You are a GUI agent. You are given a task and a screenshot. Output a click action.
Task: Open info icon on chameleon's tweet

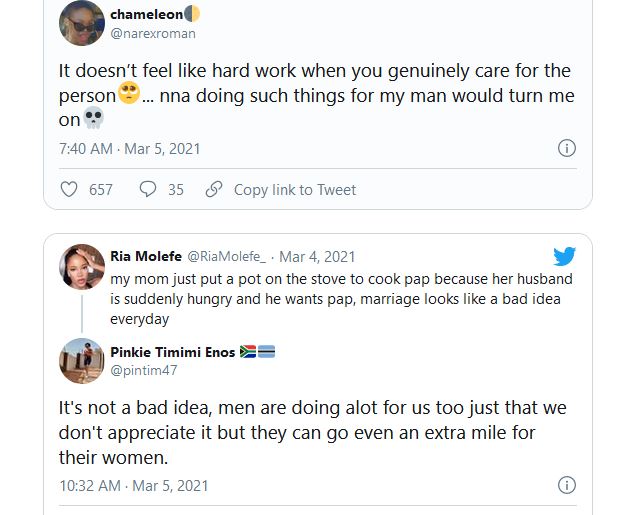(566, 148)
